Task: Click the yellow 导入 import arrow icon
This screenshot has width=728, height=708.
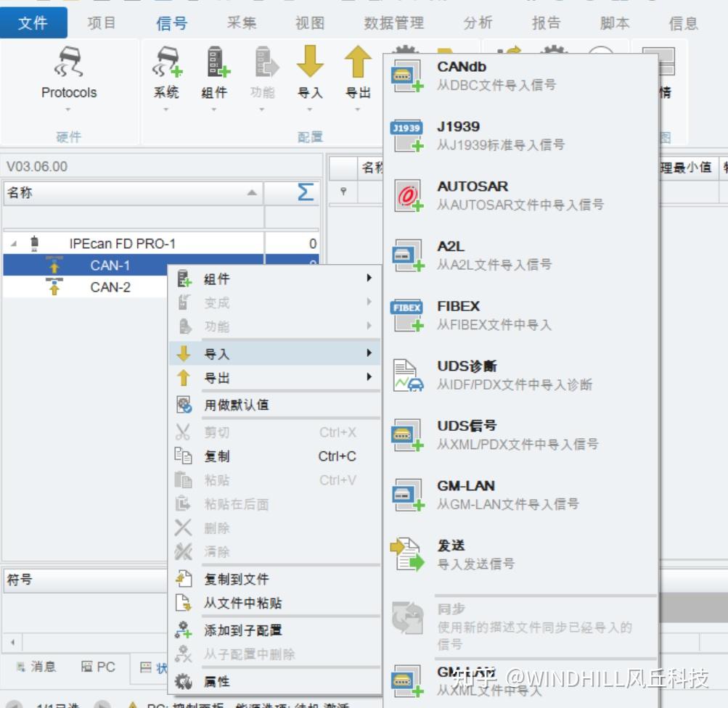Action: 311,69
